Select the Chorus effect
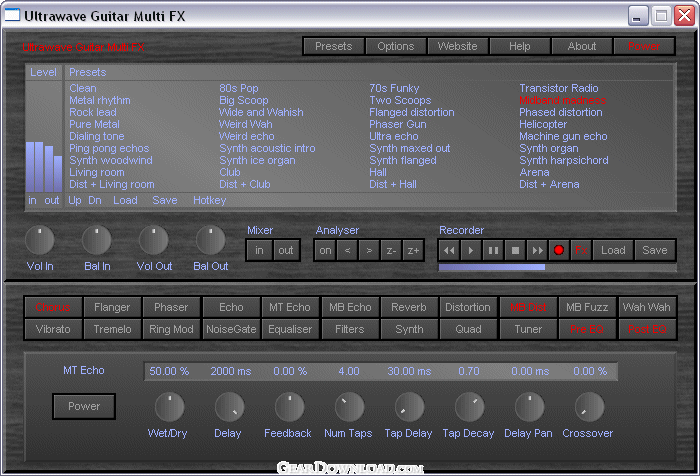 [x=53, y=307]
